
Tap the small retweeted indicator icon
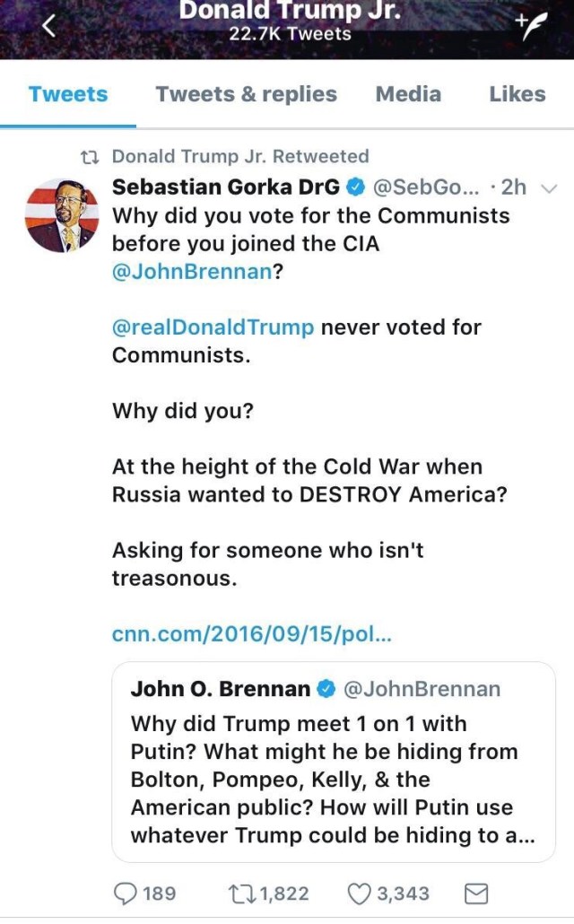point(89,157)
